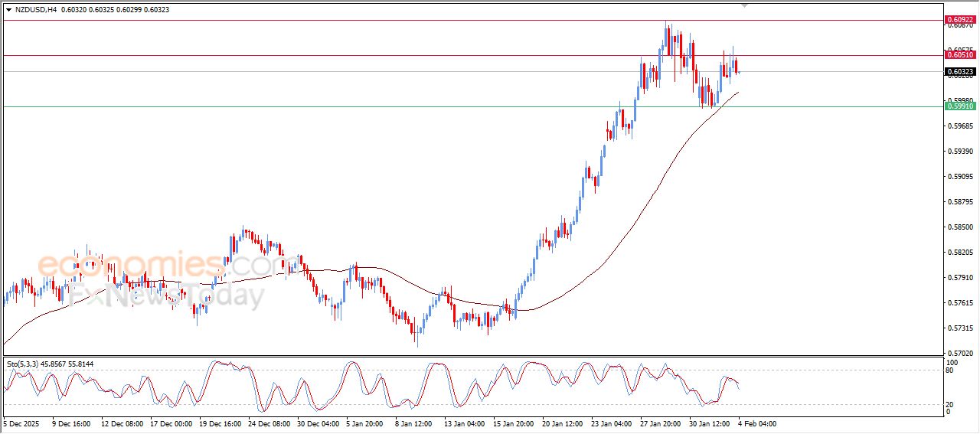Click the stochastic 20 level label
Screen dimensions: 980x434
[x=951, y=403]
